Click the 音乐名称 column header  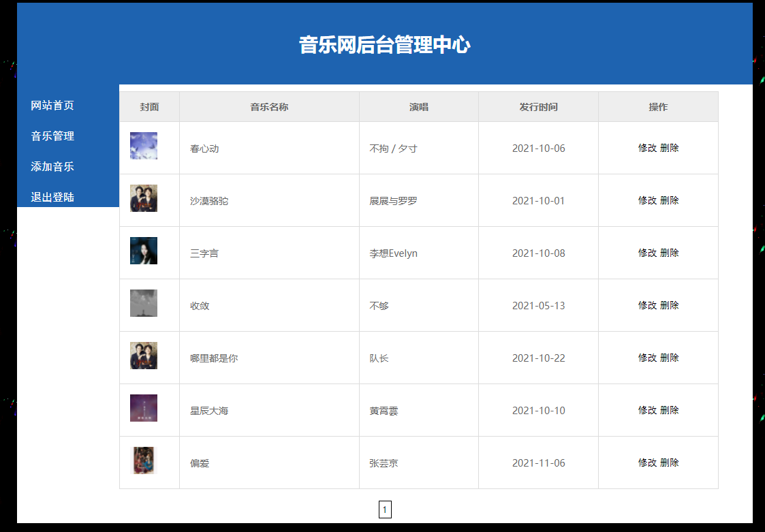pos(269,107)
